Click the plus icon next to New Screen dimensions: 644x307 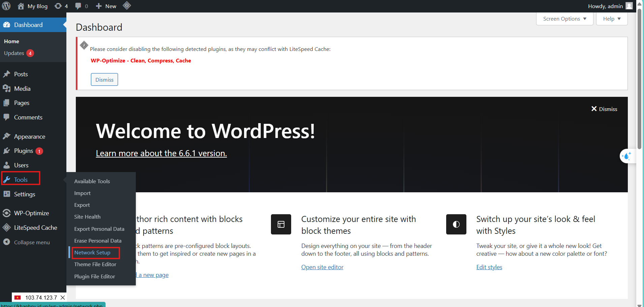tap(99, 6)
